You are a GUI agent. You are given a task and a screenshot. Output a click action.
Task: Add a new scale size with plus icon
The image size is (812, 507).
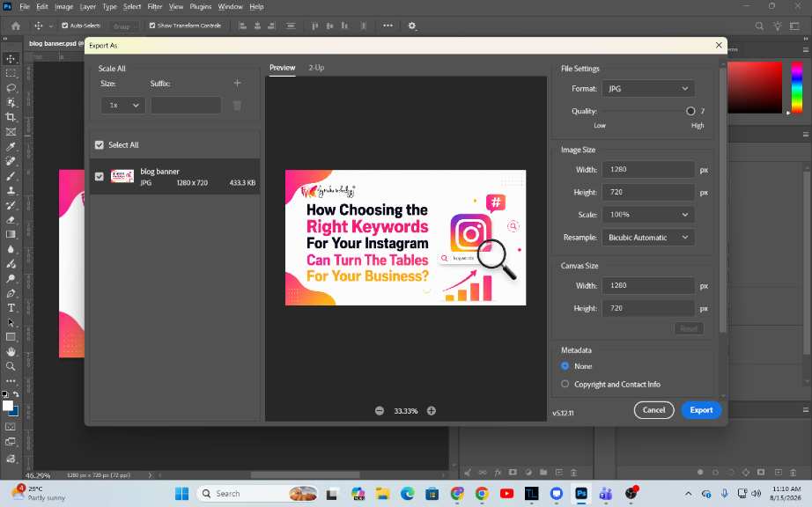coord(237,83)
